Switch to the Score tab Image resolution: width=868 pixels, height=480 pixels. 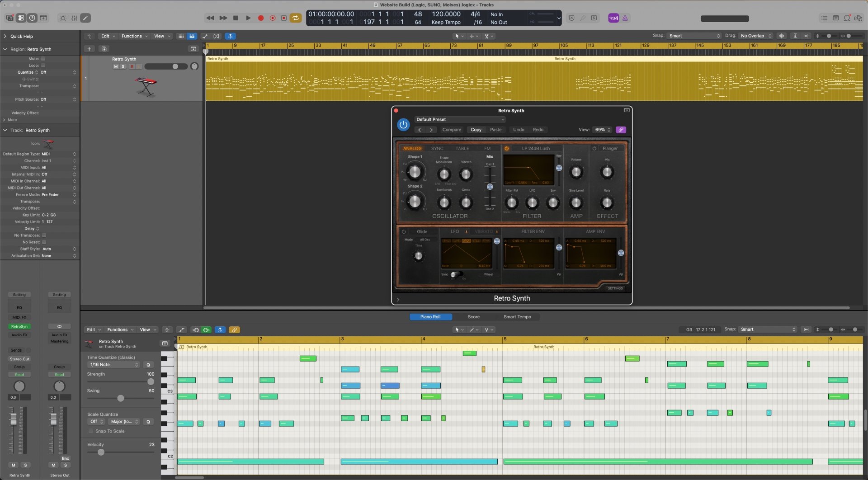coord(473,317)
